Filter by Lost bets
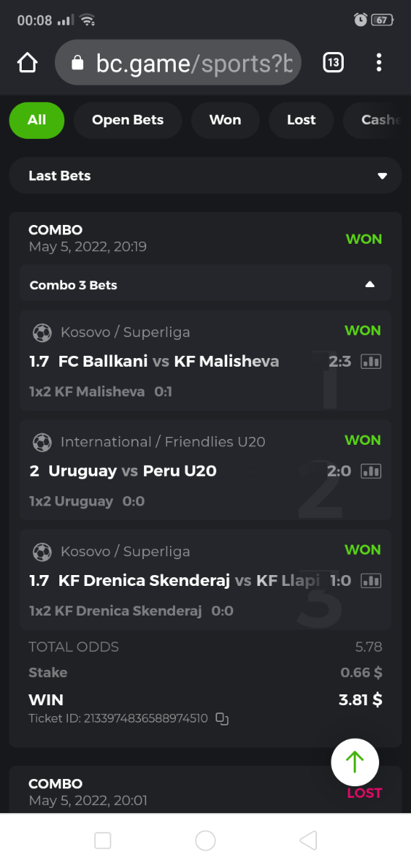 tap(301, 120)
